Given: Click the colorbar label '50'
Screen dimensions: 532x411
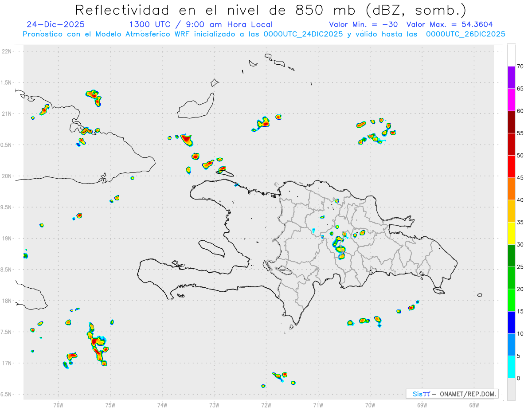Looking at the screenshot, I should 520,156.
